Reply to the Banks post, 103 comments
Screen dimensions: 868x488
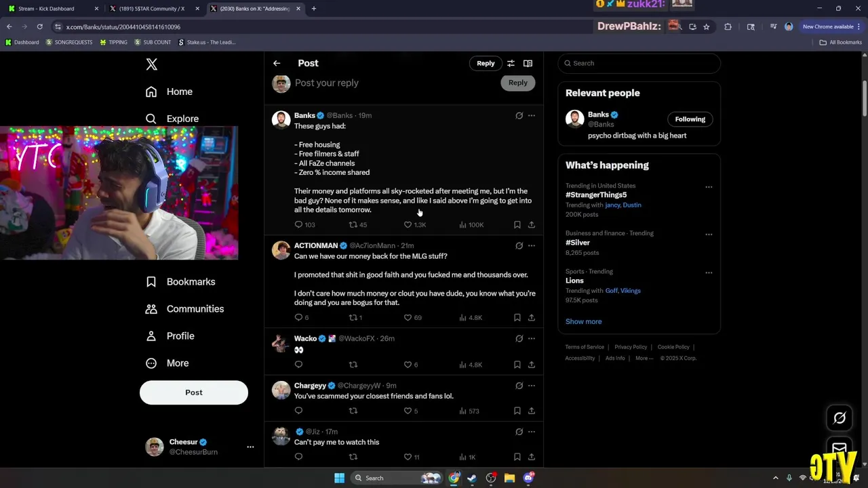(304, 224)
